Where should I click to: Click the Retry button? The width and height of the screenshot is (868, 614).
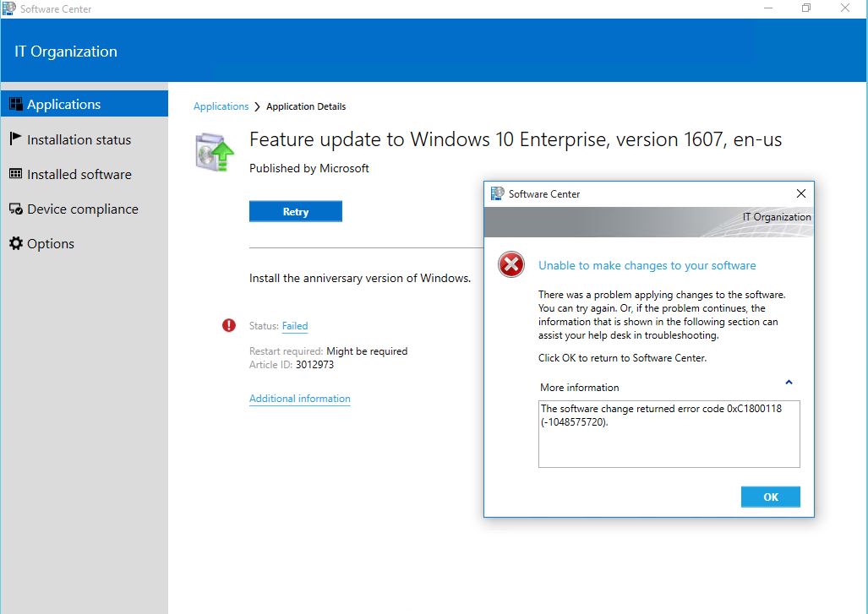click(296, 211)
